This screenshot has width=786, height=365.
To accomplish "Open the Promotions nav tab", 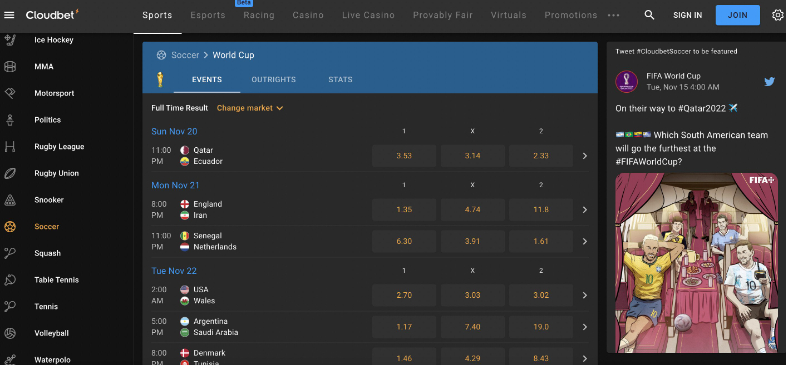I will [x=571, y=15].
